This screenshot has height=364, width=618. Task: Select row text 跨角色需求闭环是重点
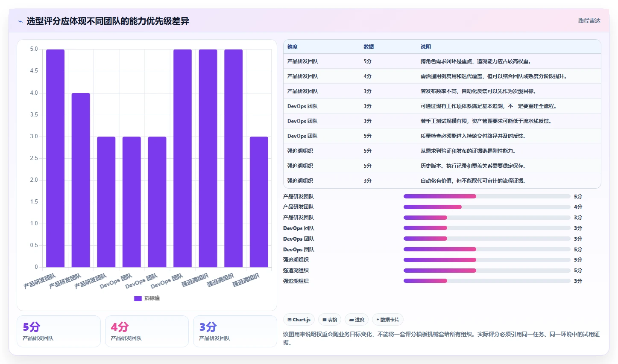(x=446, y=61)
